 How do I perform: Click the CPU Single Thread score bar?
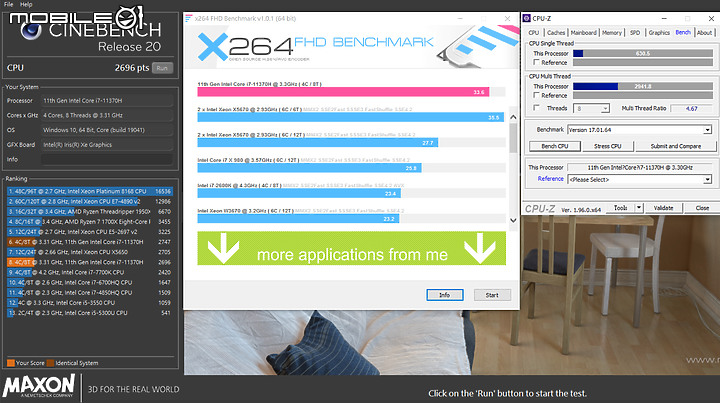click(x=642, y=53)
